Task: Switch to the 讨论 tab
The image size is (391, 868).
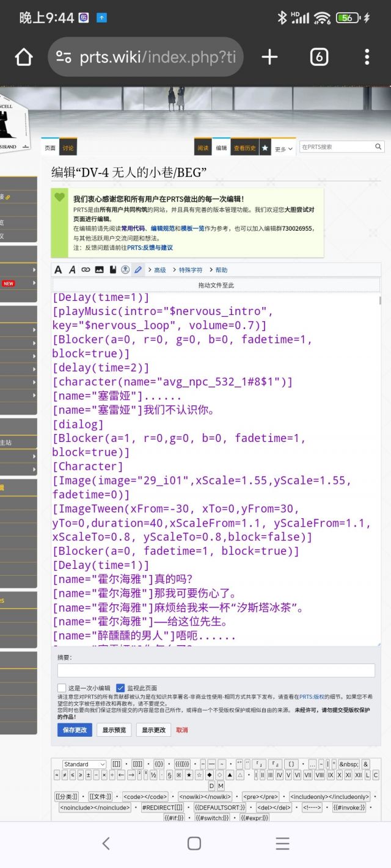Action: [x=68, y=148]
